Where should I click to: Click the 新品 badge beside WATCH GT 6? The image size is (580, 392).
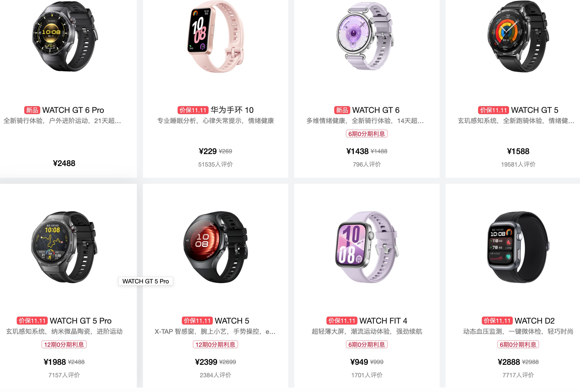(x=342, y=110)
